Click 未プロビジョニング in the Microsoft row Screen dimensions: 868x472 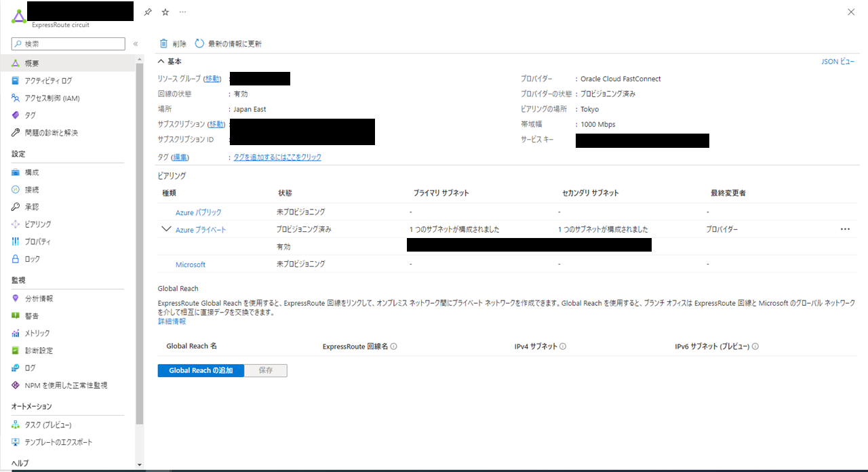(x=301, y=264)
